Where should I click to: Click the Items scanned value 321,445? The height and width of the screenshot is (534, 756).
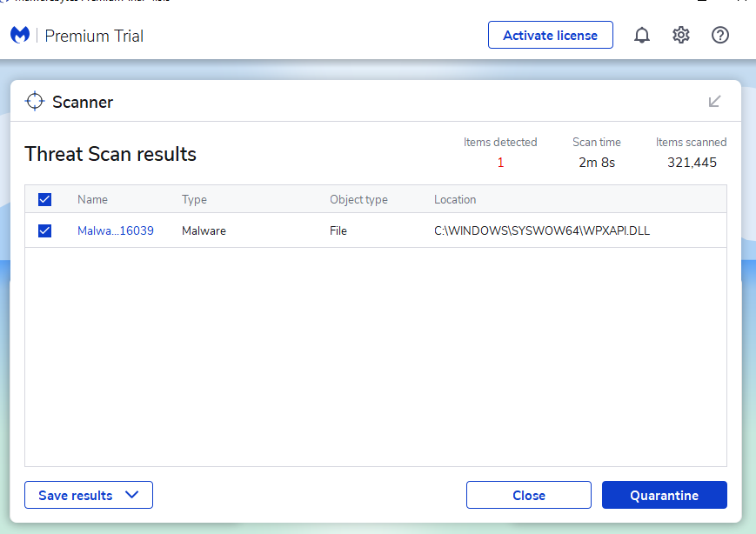point(692,163)
